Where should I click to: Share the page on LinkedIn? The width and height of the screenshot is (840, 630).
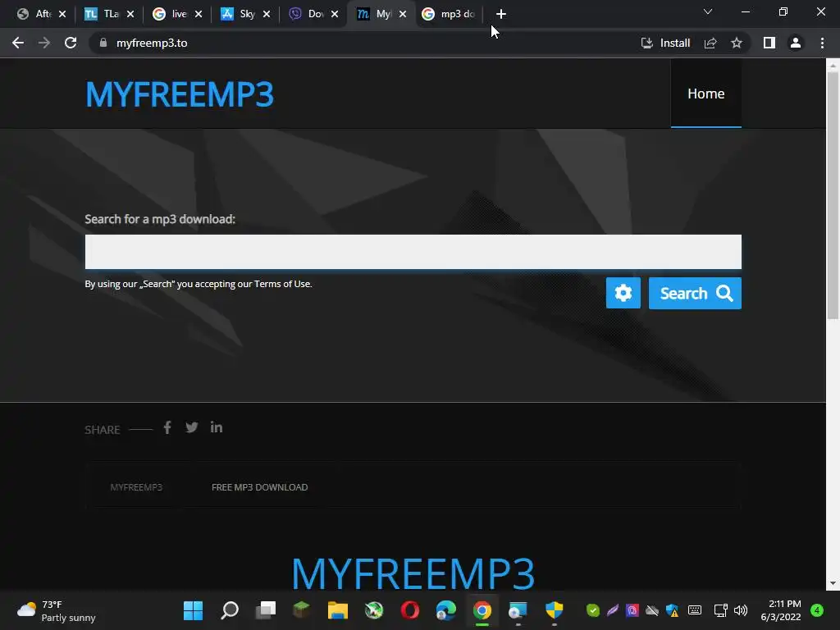217,427
